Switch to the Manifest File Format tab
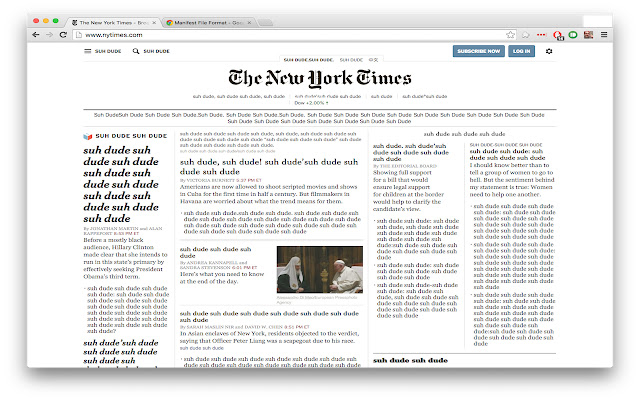 [x=209, y=22]
